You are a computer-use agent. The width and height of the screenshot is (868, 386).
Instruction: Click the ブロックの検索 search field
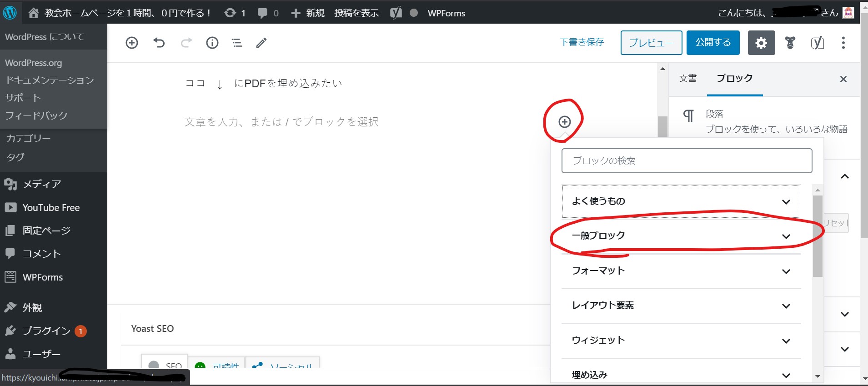[x=687, y=160]
